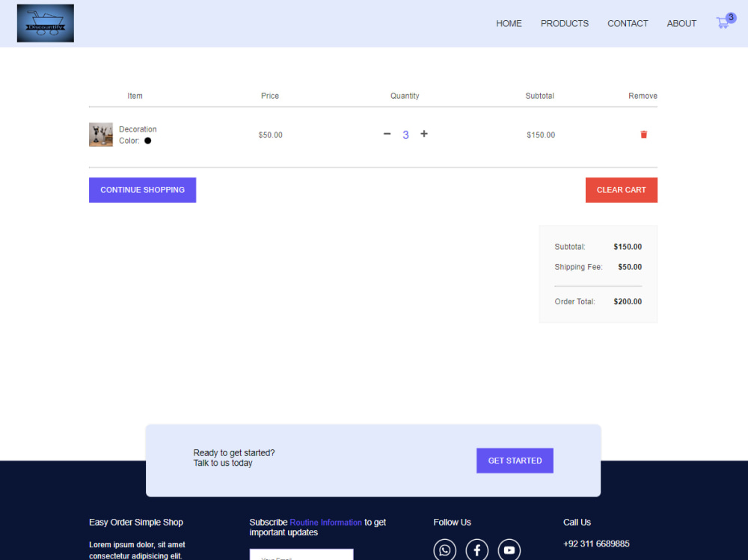Screen dimensions: 748x560
Task: Click the Shipping Fee $50.00 value
Action: (630, 267)
